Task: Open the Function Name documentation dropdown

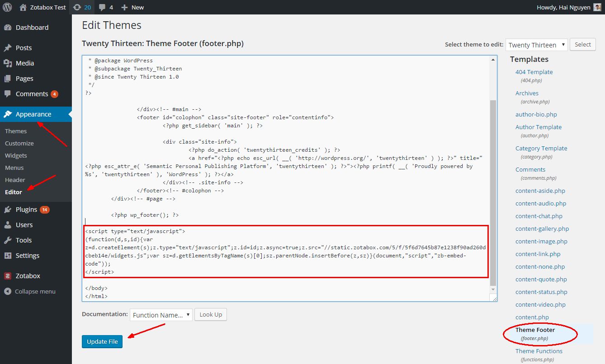Action: click(x=161, y=314)
